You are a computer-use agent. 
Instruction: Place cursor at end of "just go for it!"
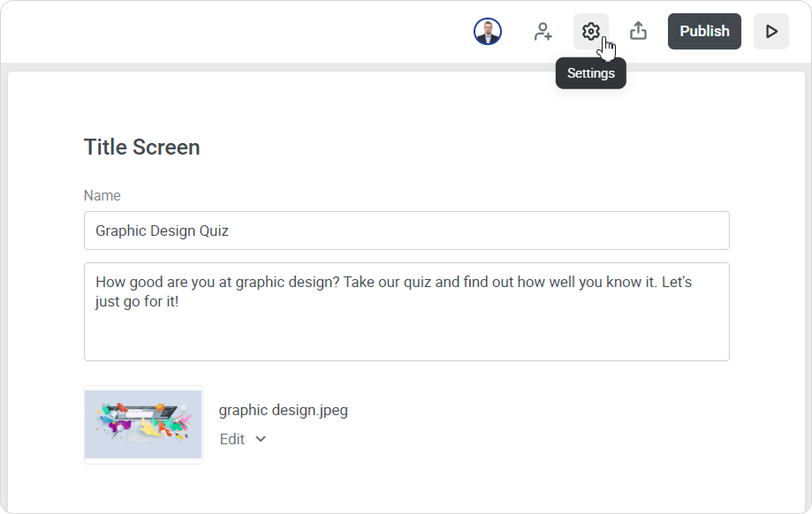click(x=179, y=302)
